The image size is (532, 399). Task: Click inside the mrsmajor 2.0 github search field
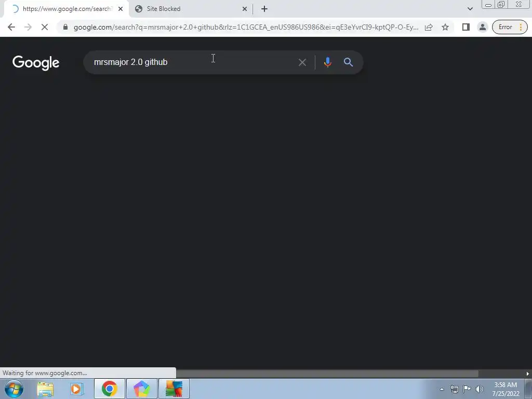click(193, 62)
